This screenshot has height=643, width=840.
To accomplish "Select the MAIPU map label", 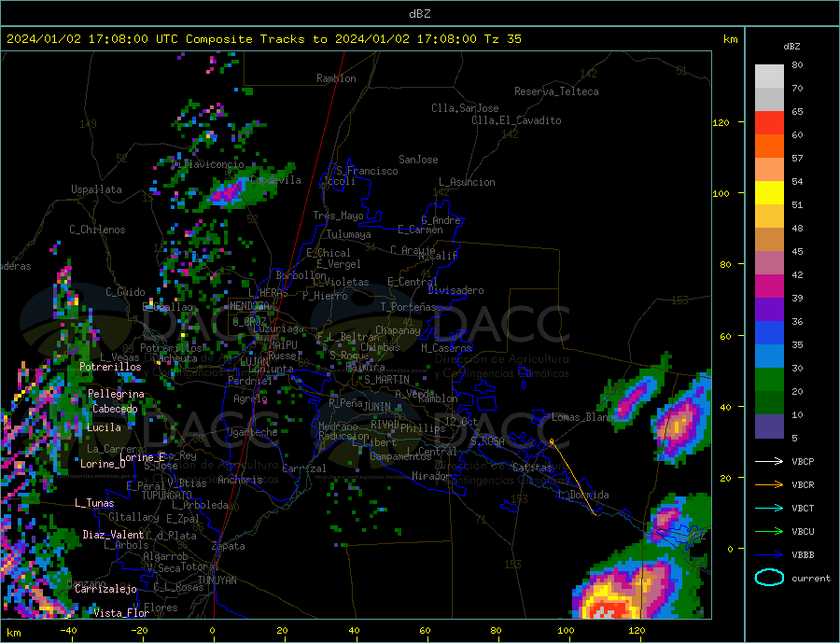I will point(283,345).
